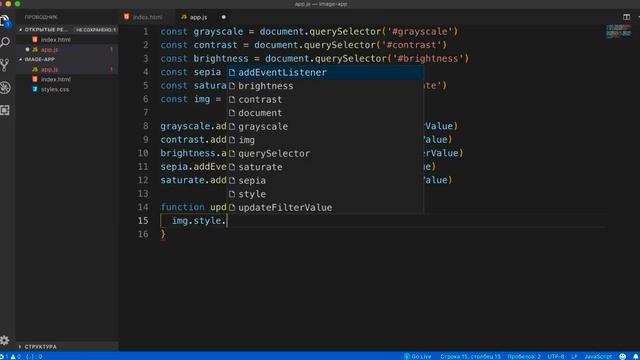Click errors and warnings count in status bar
Viewport: 640px width, 360px height.
(x=11, y=356)
